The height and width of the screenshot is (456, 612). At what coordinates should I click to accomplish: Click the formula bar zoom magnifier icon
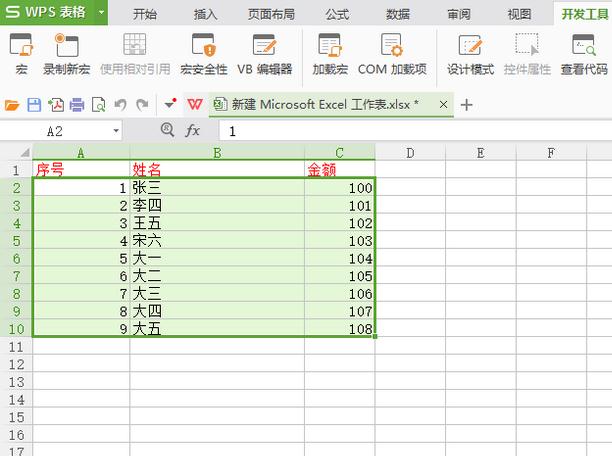[167, 130]
